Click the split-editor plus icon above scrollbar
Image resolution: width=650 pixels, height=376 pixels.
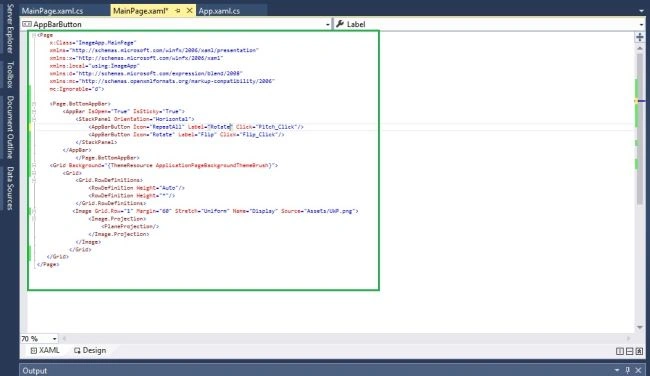[640, 37]
